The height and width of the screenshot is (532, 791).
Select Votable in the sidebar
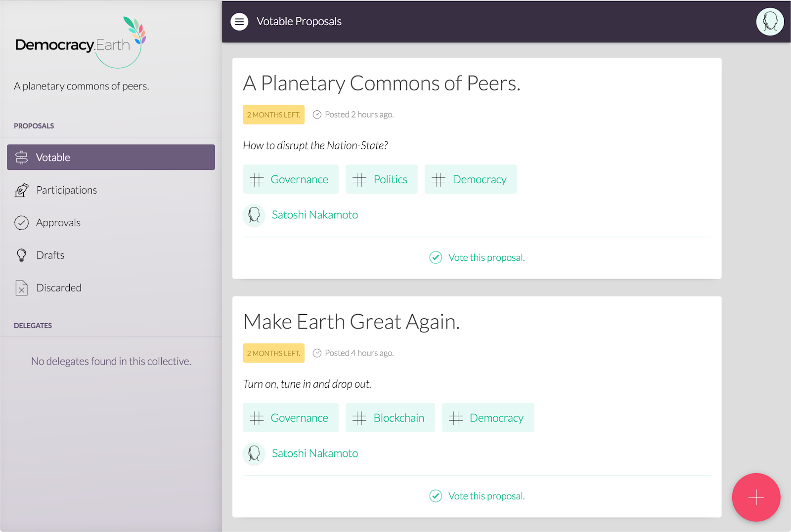pos(111,157)
